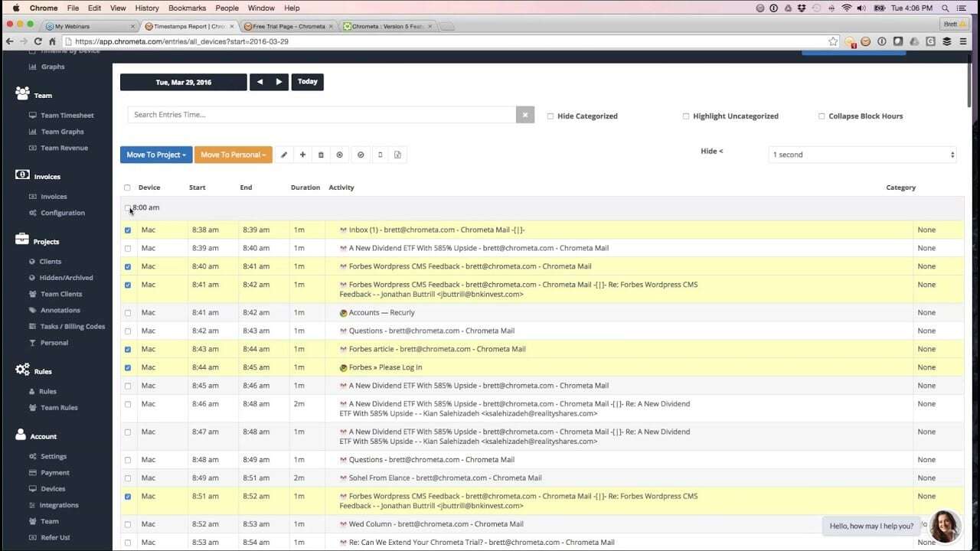The height and width of the screenshot is (551, 980).
Task: Go to next day arrow
Action: (x=279, y=82)
